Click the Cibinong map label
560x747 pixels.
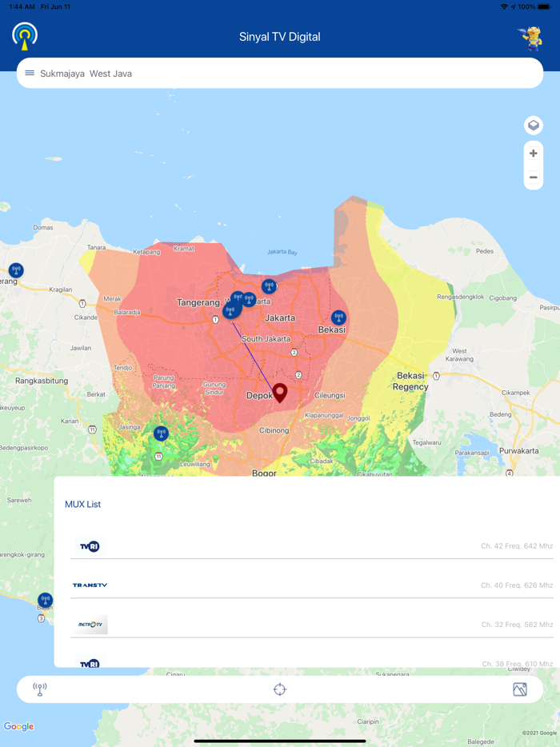(274, 430)
